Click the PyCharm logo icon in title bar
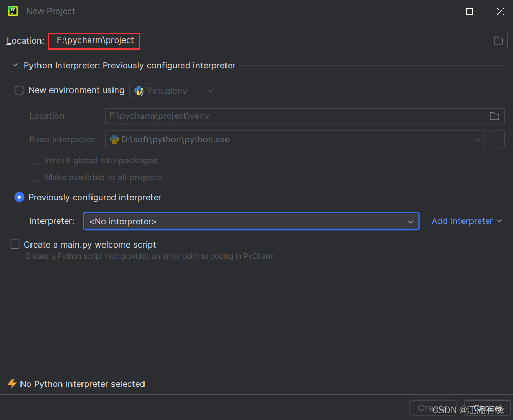Viewport: 513px width, 420px height. pos(13,11)
